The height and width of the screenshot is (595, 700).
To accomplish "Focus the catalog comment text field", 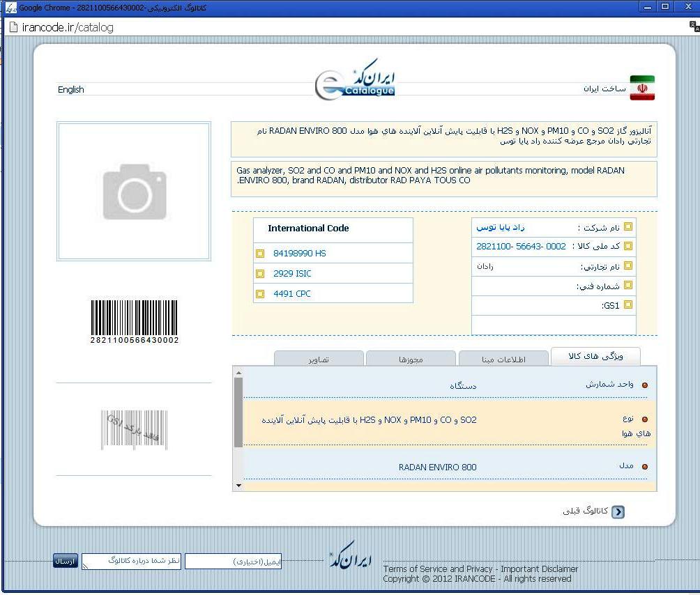I will [x=131, y=561].
